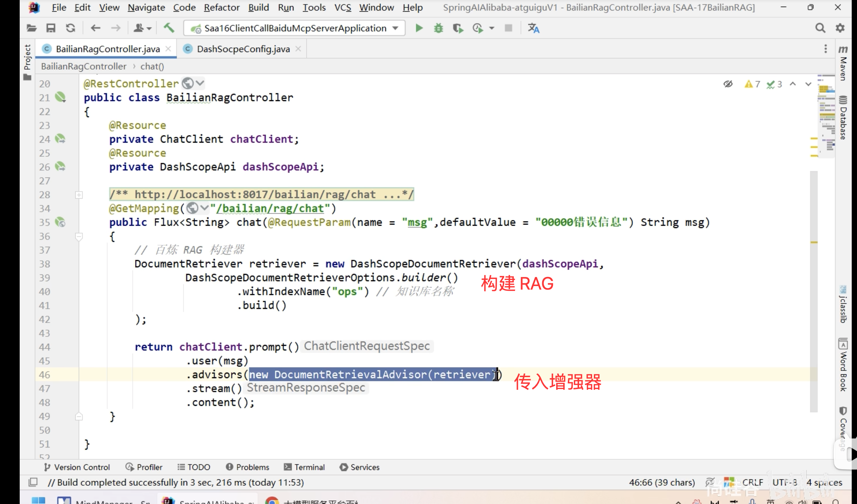This screenshot has width=857, height=504.
Task: Click the green Run button
Action: [419, 28]
